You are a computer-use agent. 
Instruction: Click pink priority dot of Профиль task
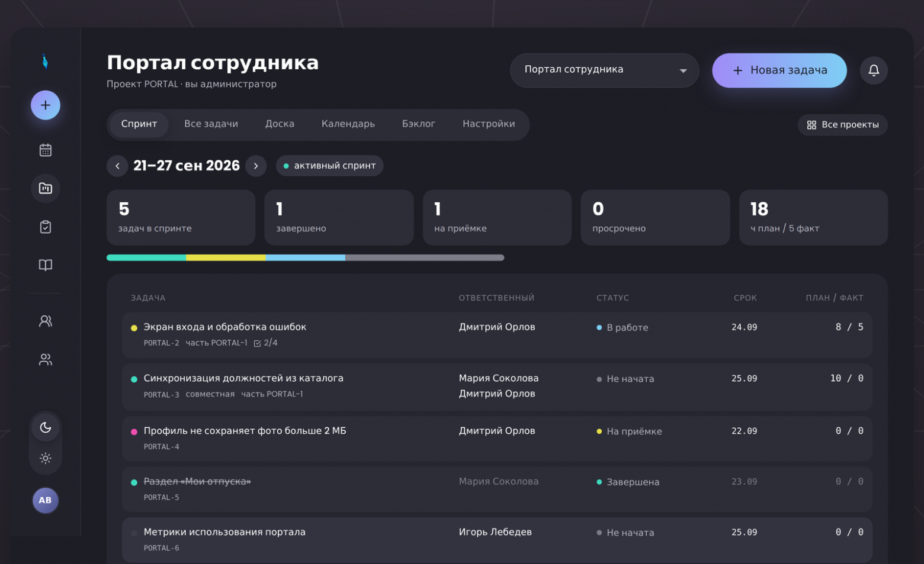[134, 432]
